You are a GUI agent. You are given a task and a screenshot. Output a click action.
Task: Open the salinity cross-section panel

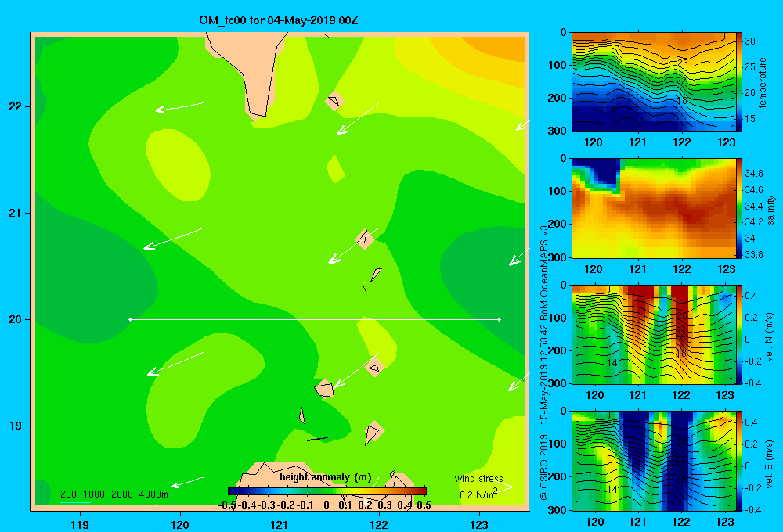(x=654, y=209)
